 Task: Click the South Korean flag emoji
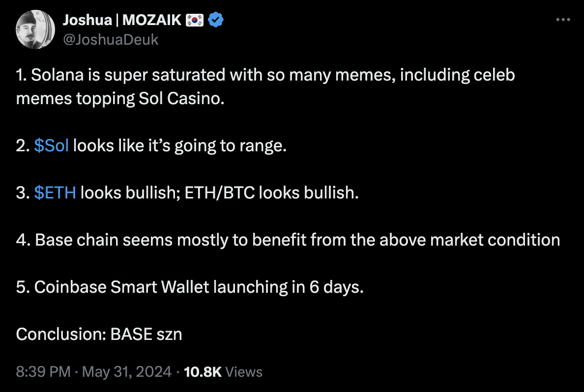click(x=195, y=20)
